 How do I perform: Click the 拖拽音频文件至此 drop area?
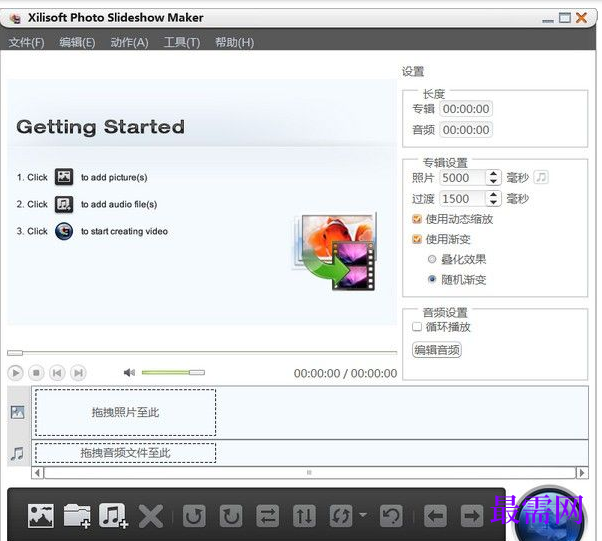[126, 453]
